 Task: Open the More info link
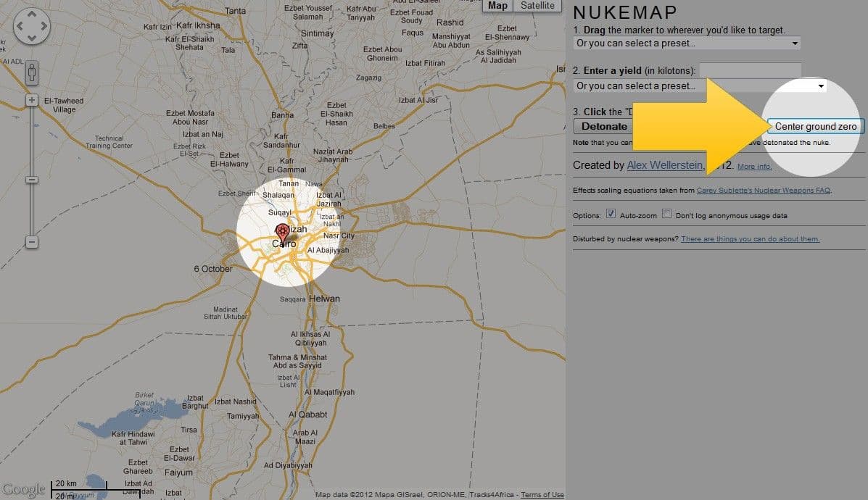tap(754, 167)
